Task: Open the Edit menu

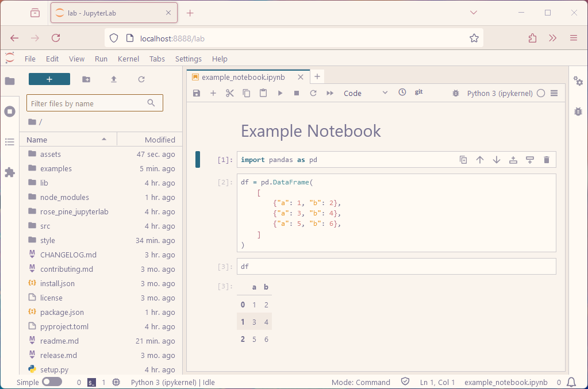Action: pos(52,59)
